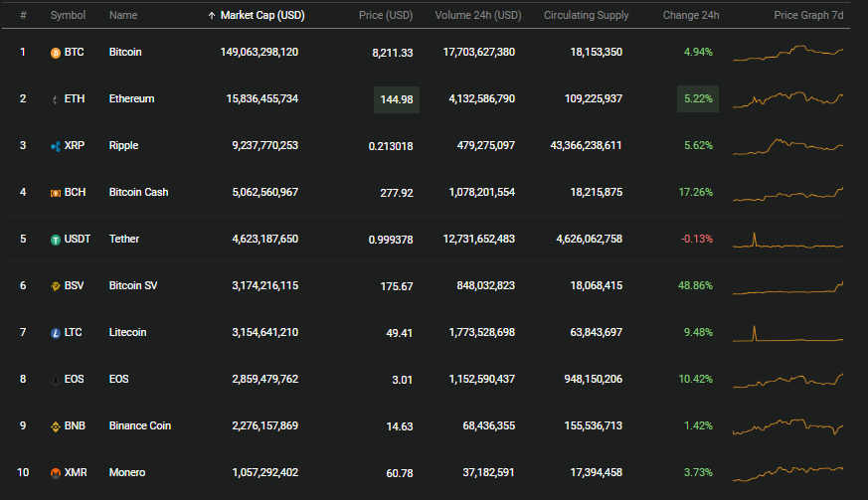Sort by Circulating Supply column header

(x=587, y=16)
